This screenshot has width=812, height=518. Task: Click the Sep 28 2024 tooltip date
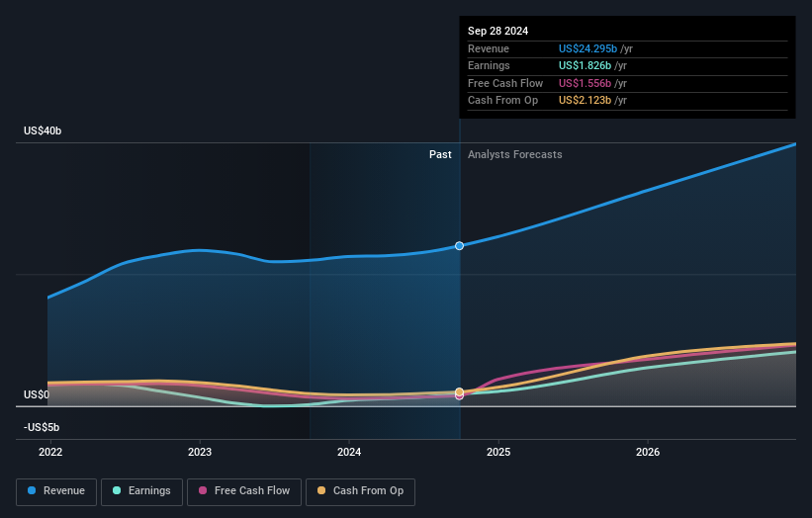(497, 31)
